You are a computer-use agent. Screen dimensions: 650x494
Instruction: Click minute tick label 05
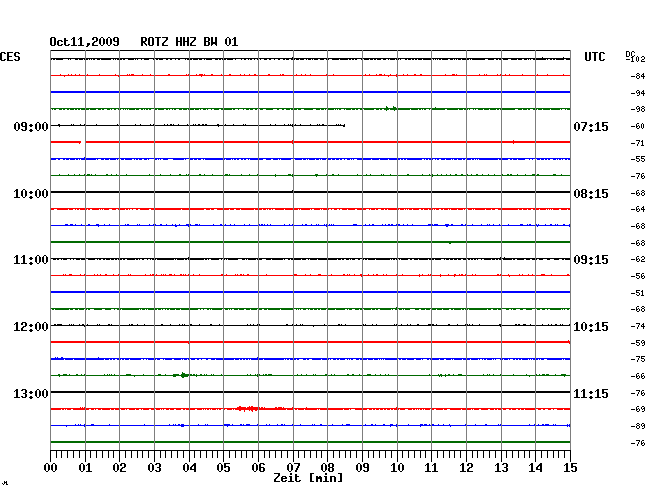[x=223, y=468]
